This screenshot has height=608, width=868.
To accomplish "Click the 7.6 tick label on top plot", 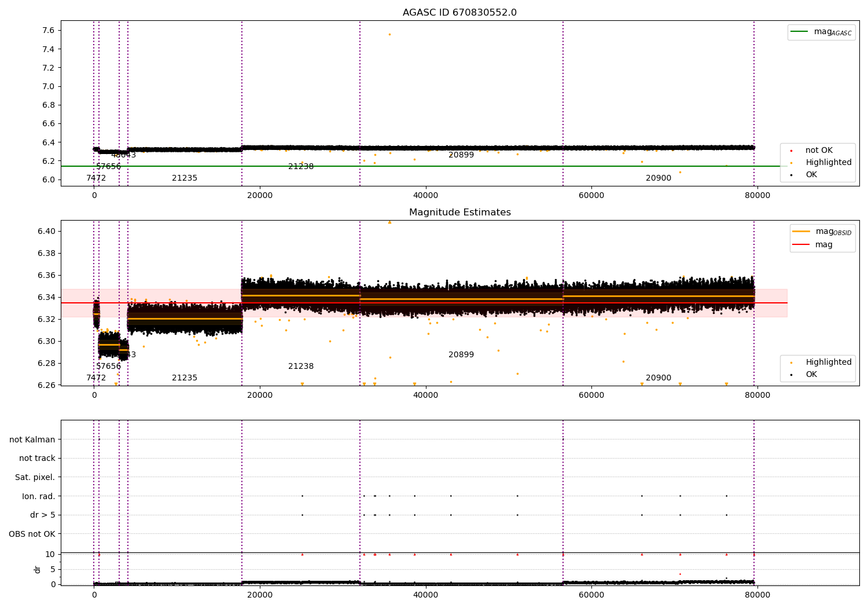I will (x=49, y=30).
